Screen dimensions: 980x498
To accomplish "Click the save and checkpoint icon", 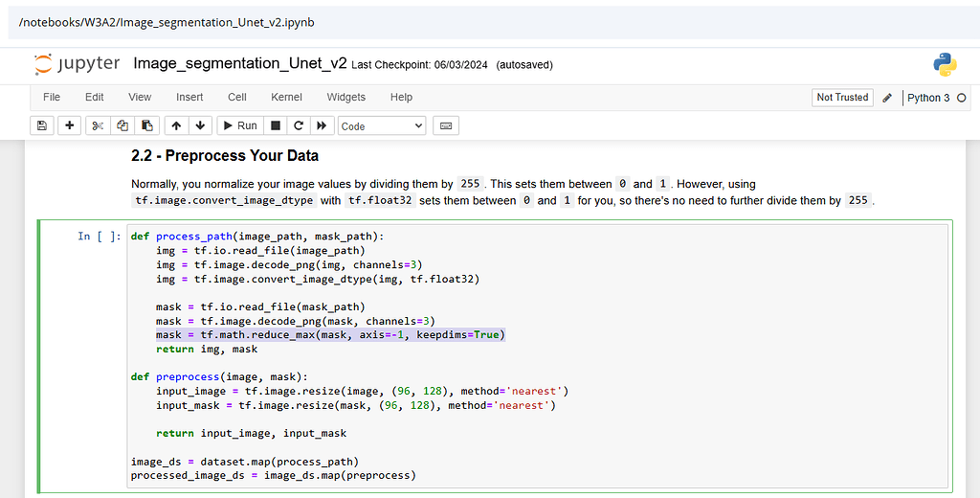I will (x=42, y=125).
